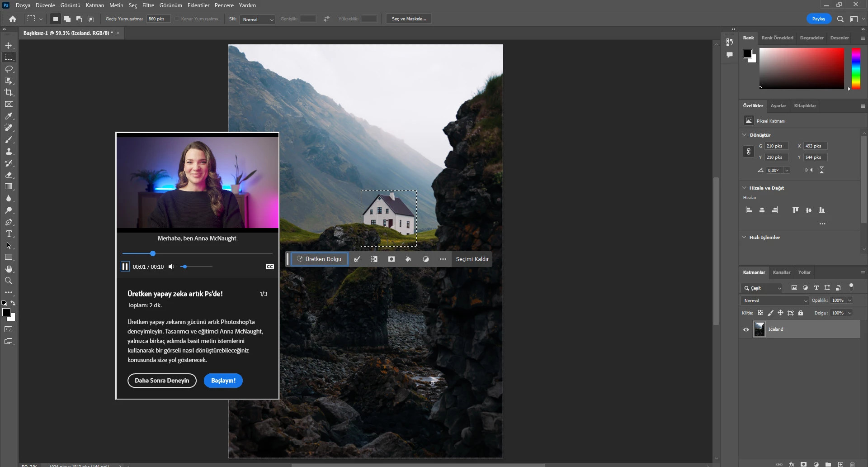Switch to the Kanallar tab

[x=782, y=272]
